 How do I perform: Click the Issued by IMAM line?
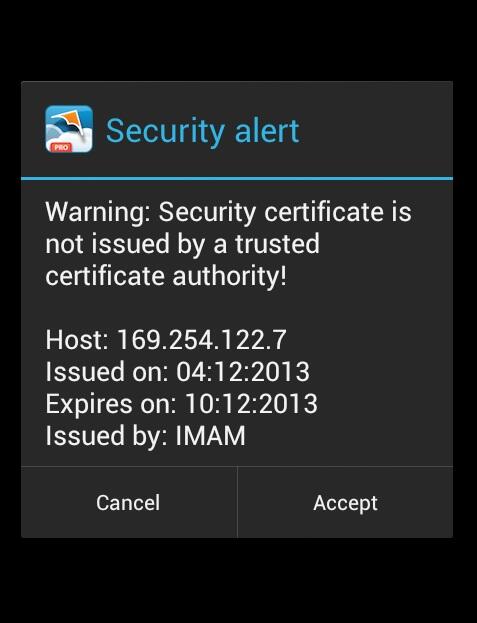145,436
